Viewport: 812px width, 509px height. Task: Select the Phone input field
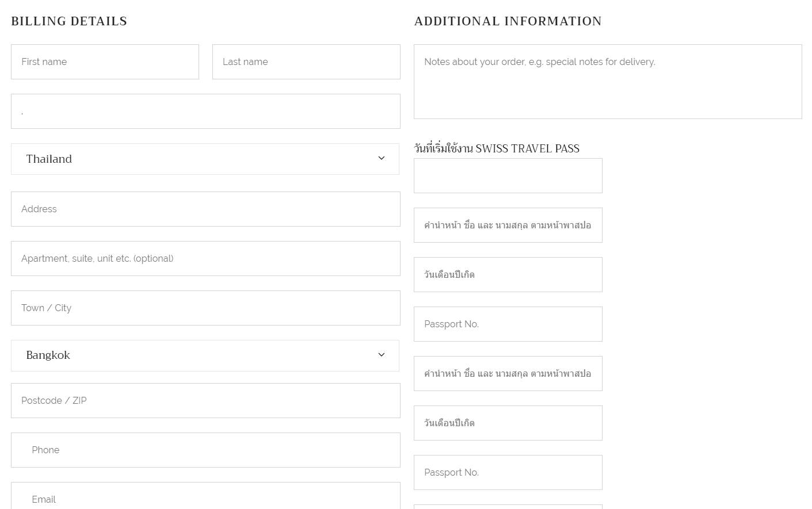tap(205, 450)
